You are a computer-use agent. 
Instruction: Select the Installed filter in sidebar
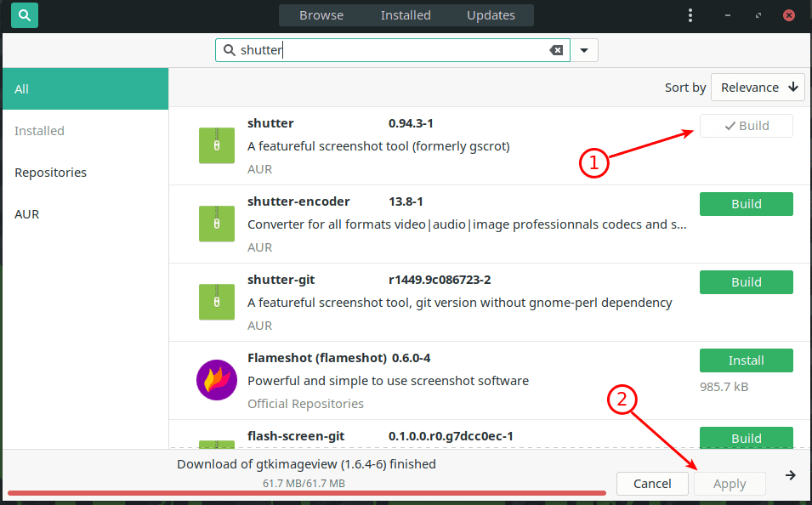click(x=85, y=131)
